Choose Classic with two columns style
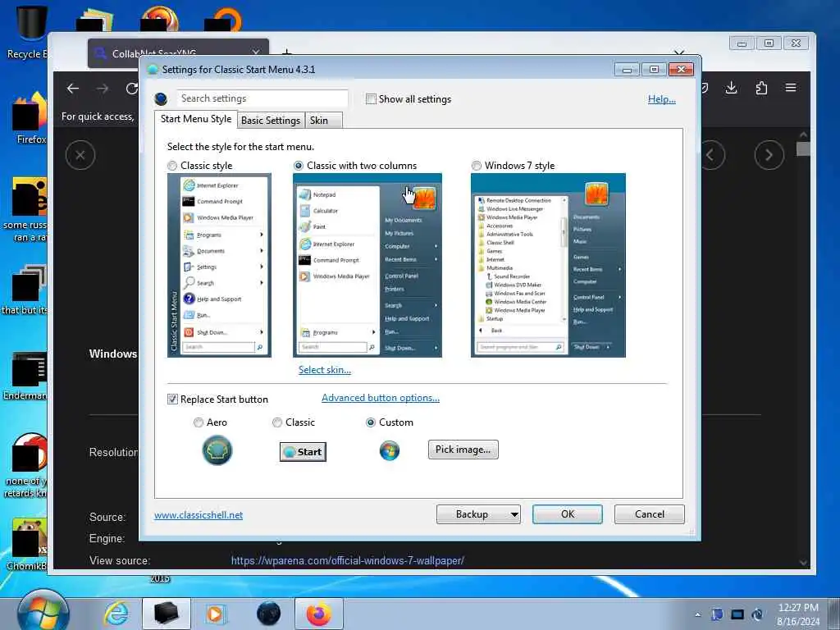The width and height of the screenshot is (840, 630). pyautogui.click(x=299, y=166)
